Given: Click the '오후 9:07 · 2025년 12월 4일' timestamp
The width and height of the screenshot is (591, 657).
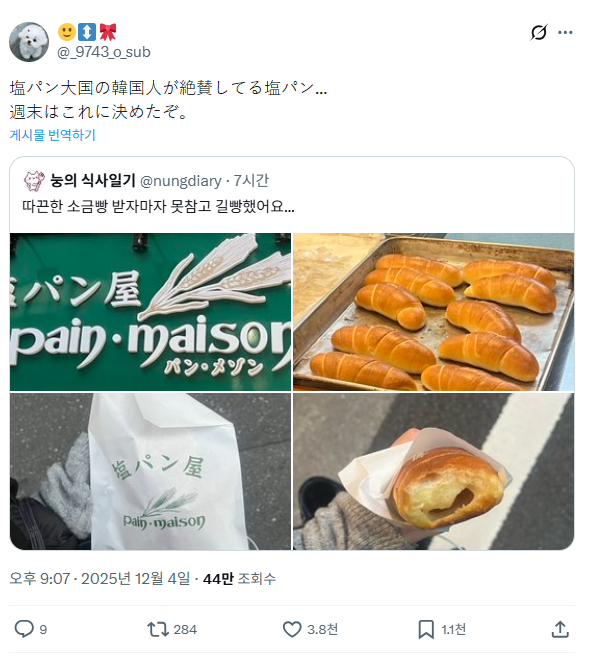Looking at the screenshot, I should click(100, 579).
